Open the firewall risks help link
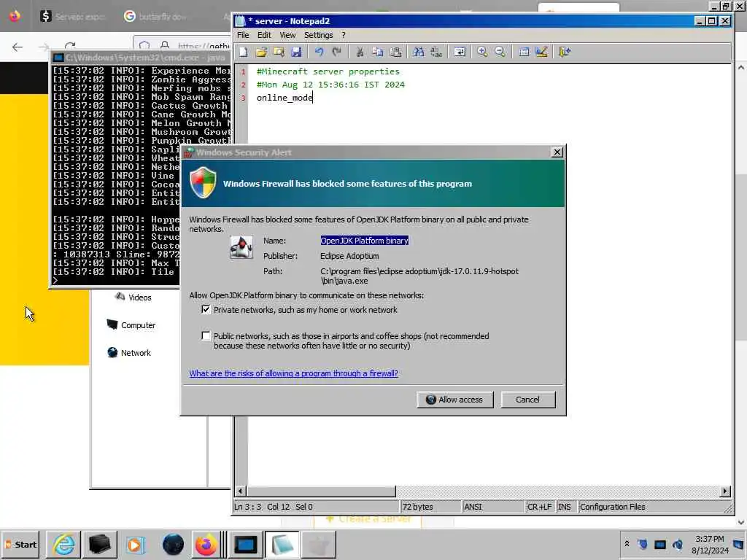The image size is (747, 560). tap(293, 373)
